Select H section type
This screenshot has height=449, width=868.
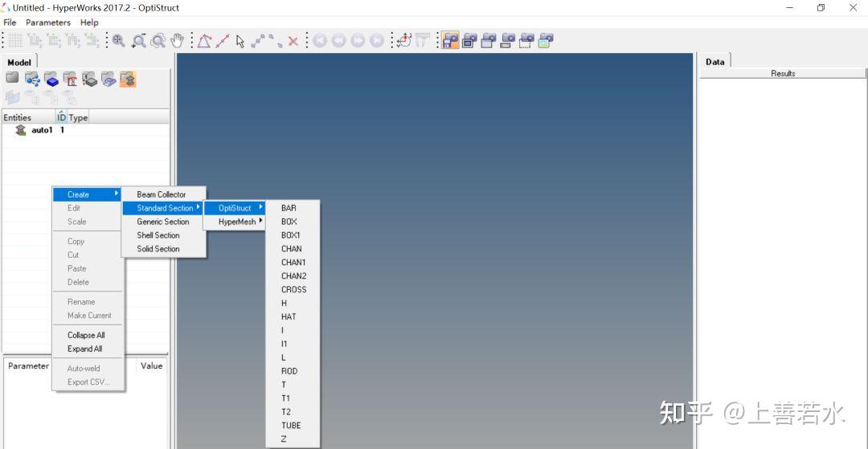pyautogui.click(x=293, y=303)
